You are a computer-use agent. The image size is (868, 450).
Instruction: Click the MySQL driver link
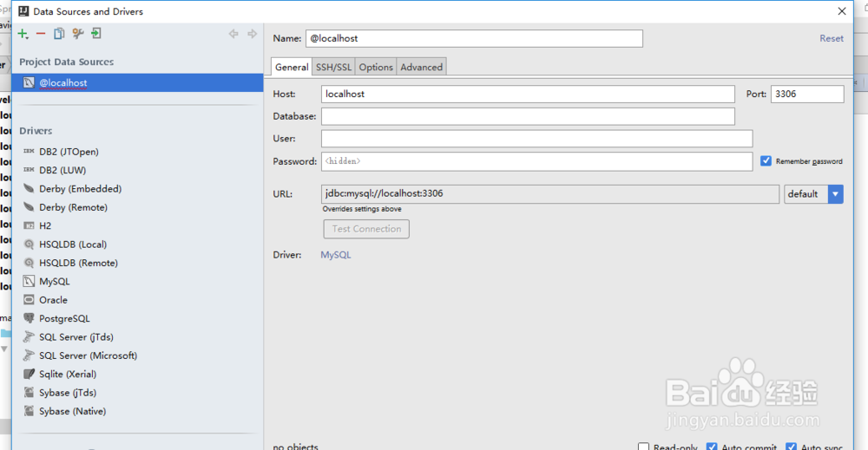[x=336, y=255]
